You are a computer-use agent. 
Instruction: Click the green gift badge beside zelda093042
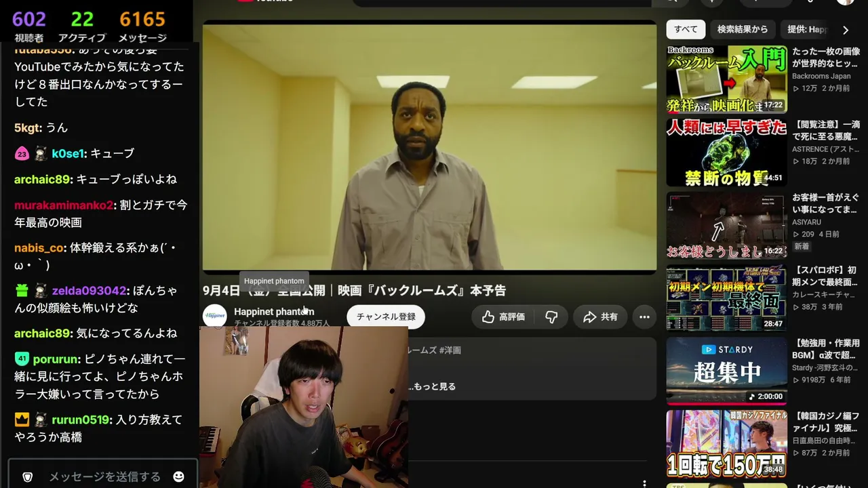coord(22,291)
